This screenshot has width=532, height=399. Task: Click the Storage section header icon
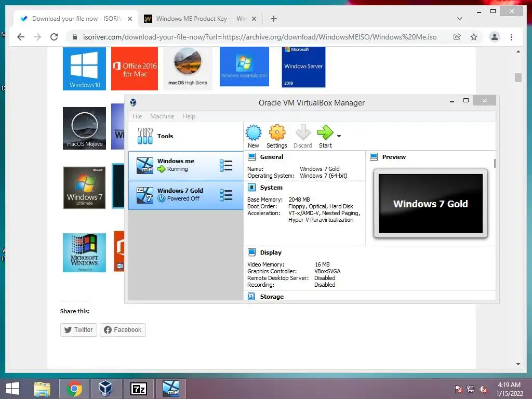251,296
